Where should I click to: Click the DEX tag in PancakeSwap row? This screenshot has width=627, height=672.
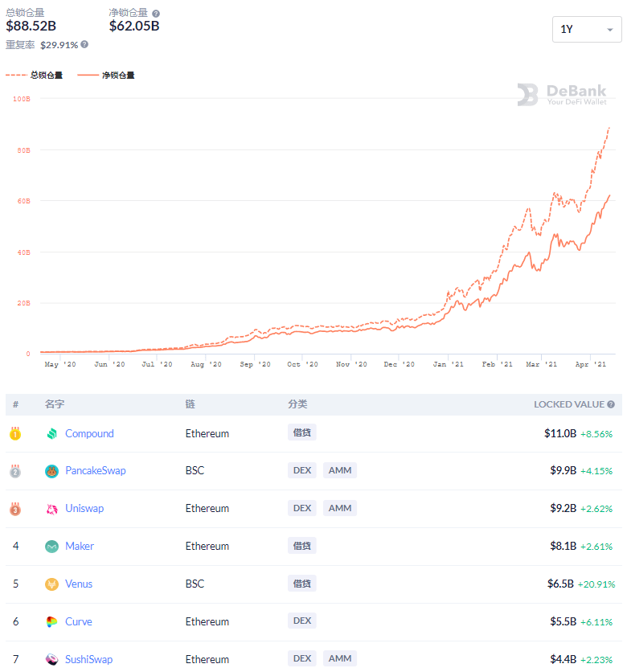[x=301, y=470]
